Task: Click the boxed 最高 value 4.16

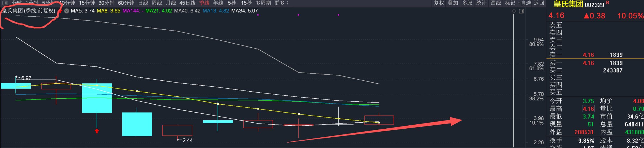Action: [x=588, y=109]
